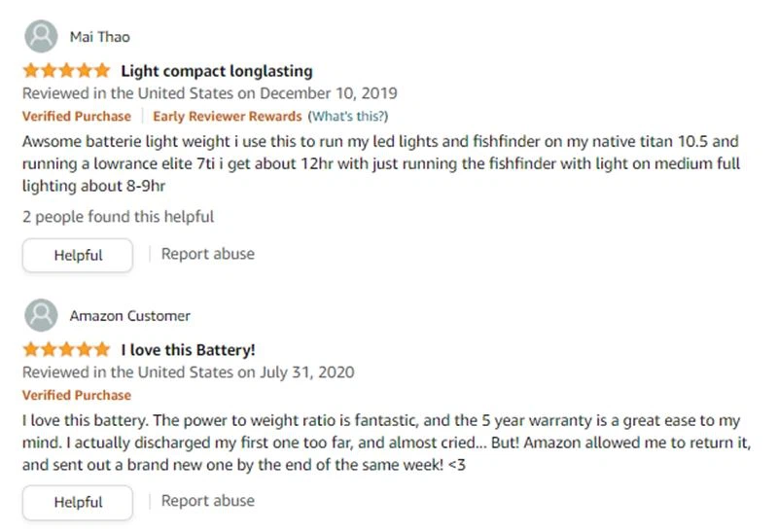
Task: Click the December 10, 2019 review date line
Action: click(209, 93)
